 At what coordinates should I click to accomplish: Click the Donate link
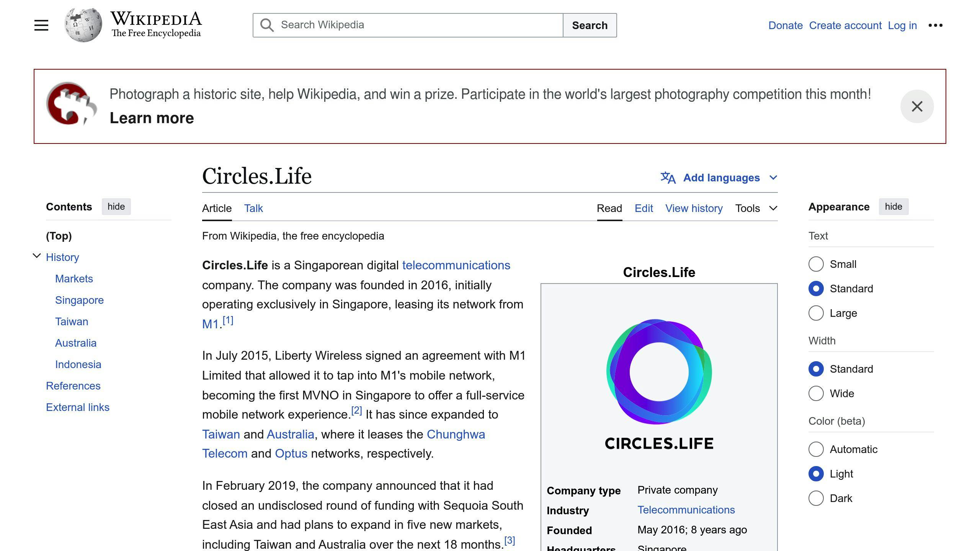click(786, 25)
